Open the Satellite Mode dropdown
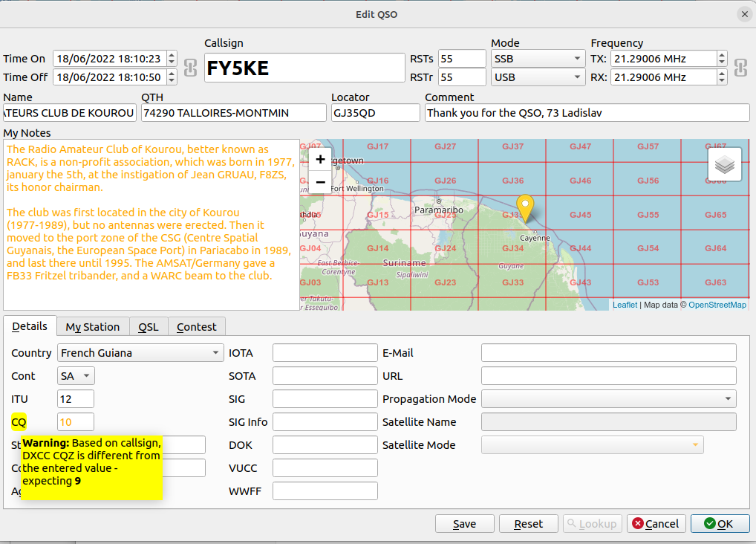Screen dimensions: 756x544 (592, 444)
